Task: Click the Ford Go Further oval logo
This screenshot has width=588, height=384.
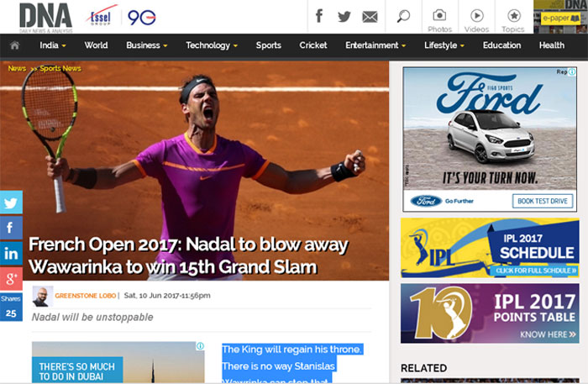Action: 426,201
